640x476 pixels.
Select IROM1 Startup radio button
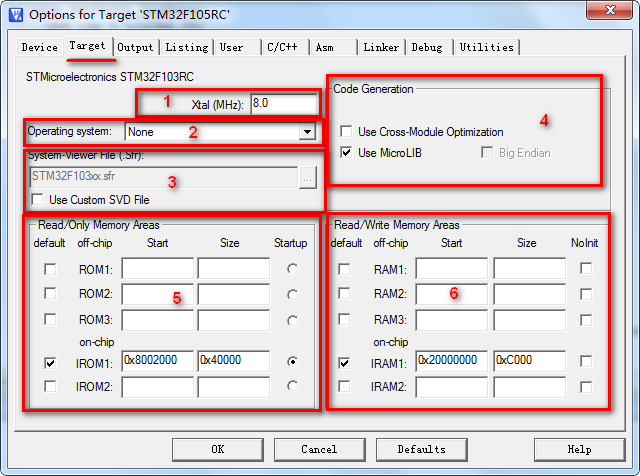[292, 362]
